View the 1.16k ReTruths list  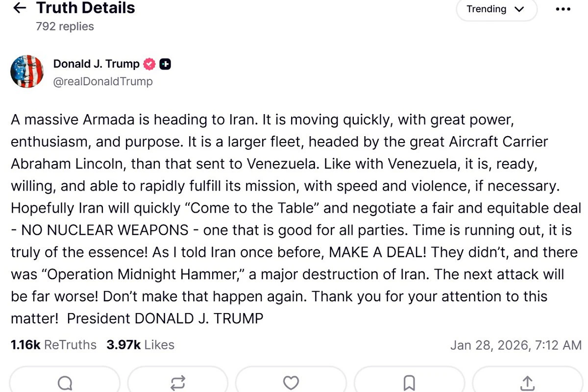pyautogui.click(x=54, y=345)
